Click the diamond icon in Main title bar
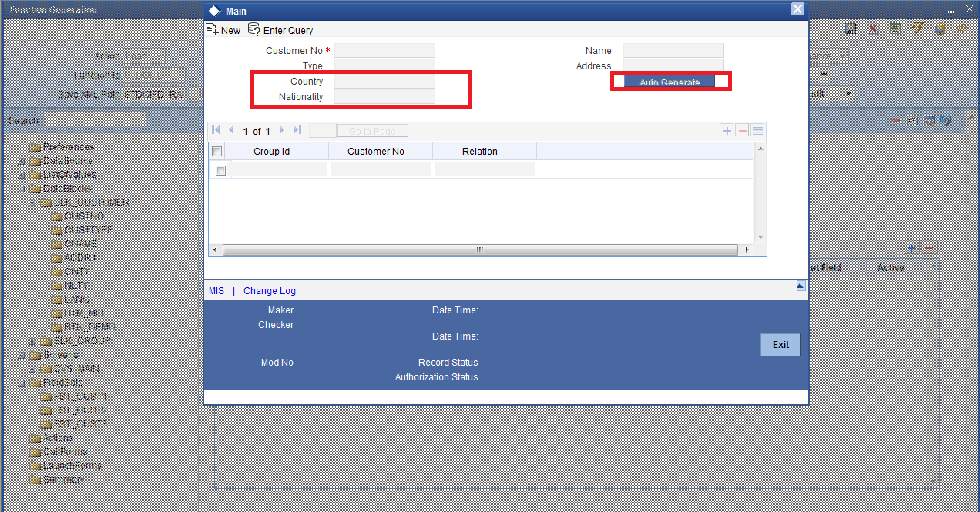Image resolution: width=980 pixels, height=512 pixels. click(x=214, y=9)
